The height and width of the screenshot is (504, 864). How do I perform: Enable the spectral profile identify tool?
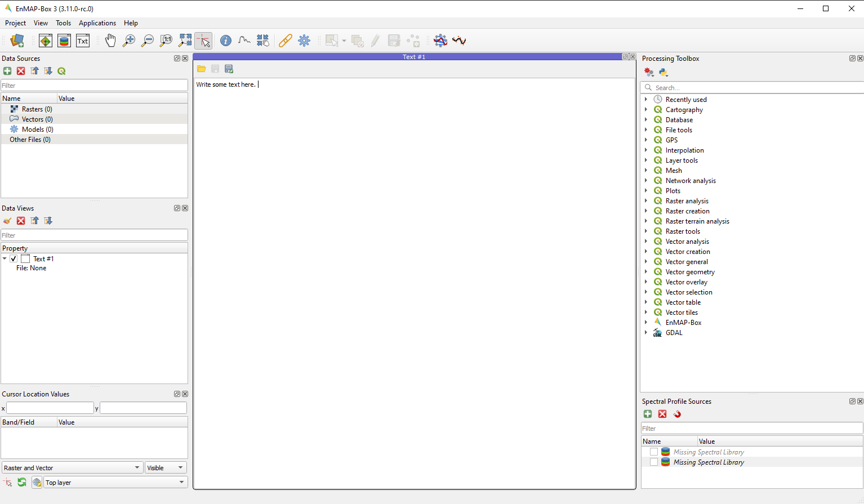click(244, 41)
